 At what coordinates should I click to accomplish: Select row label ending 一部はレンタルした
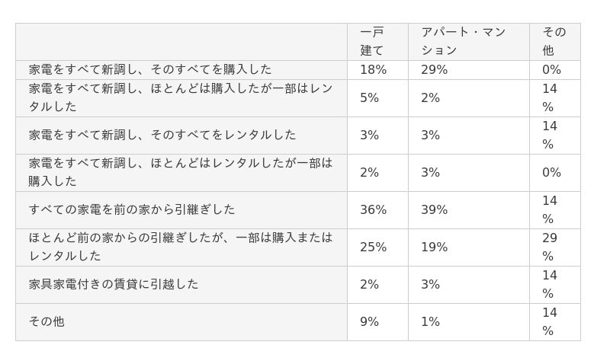(181, 98)
